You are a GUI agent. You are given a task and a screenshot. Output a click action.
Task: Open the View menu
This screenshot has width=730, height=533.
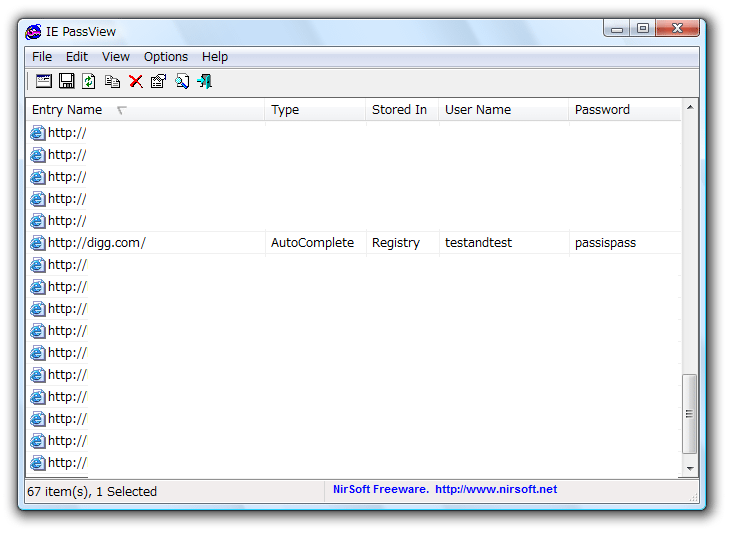coord(115,57)
